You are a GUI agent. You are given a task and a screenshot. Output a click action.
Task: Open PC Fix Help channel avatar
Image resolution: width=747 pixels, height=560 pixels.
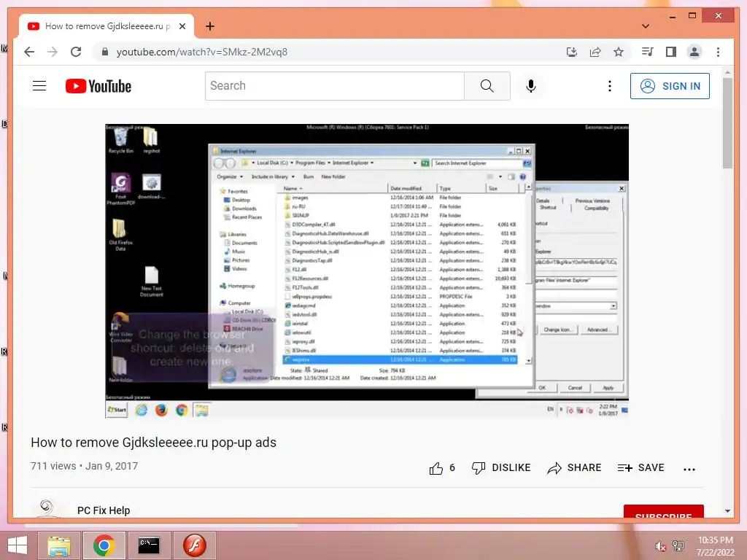[x=47, y=508]
